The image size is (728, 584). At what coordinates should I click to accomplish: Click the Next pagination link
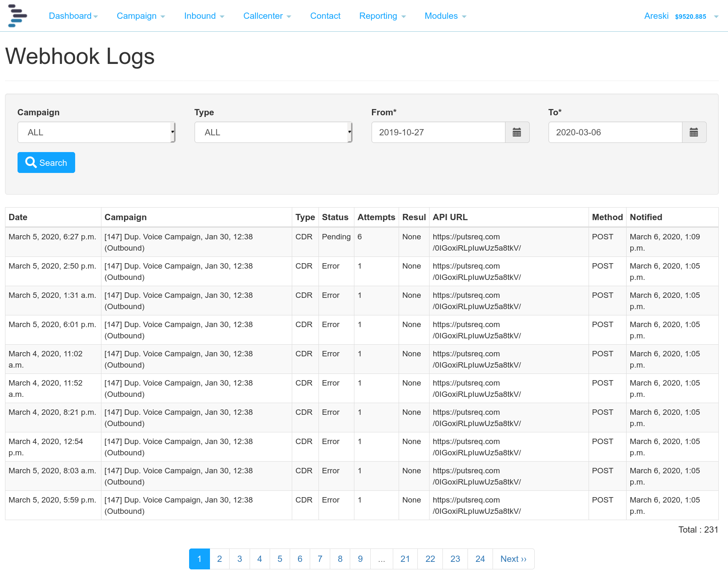tap(513, 559)
